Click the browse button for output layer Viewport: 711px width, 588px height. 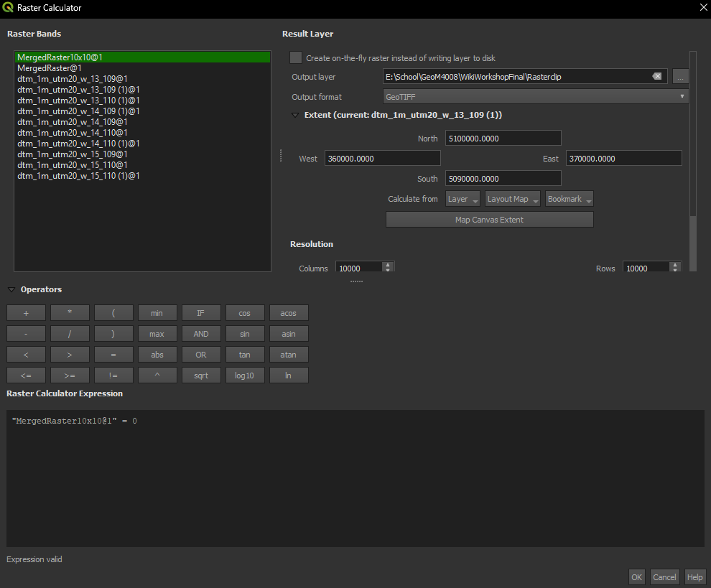click(x=681, y=77)
